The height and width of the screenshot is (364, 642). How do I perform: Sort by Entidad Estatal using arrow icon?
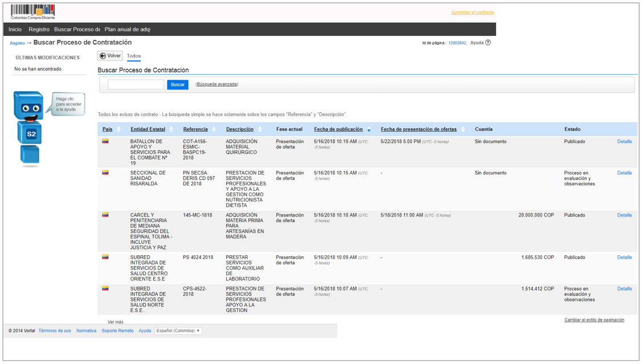click(171, 130)
